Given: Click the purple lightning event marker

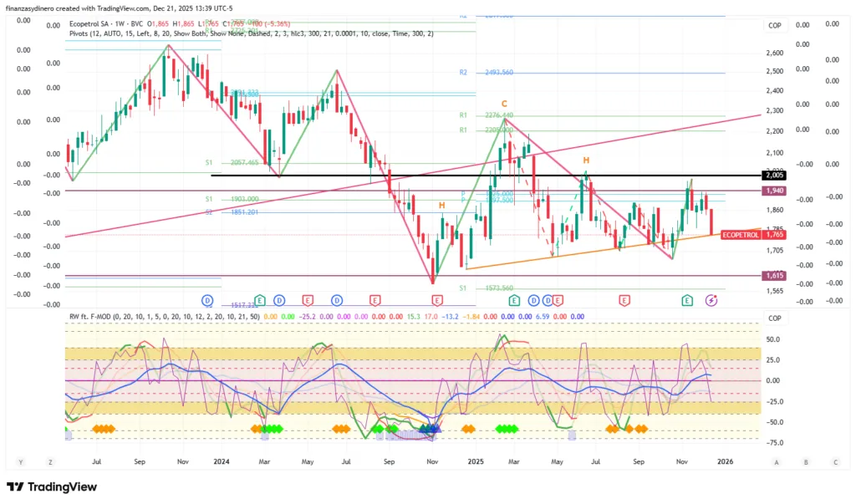Looking at the screenshot, I should click(712, 299).
